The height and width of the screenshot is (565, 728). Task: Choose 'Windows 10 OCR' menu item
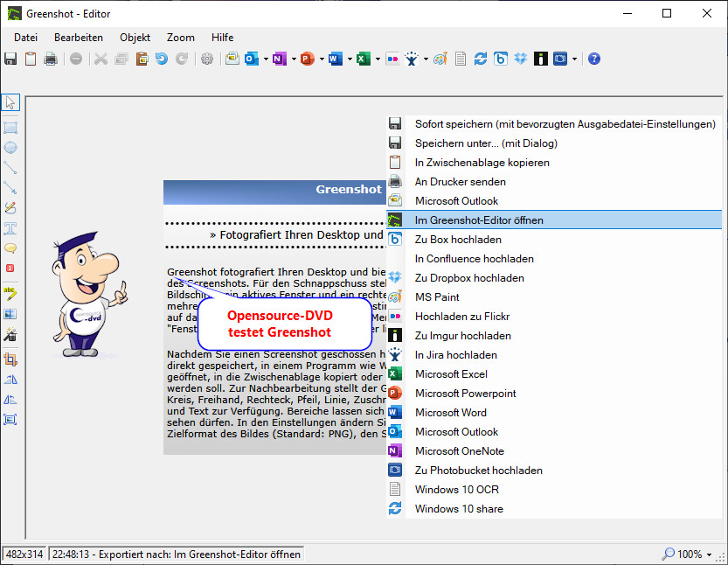pyautogui.click(x=456, y=490)
